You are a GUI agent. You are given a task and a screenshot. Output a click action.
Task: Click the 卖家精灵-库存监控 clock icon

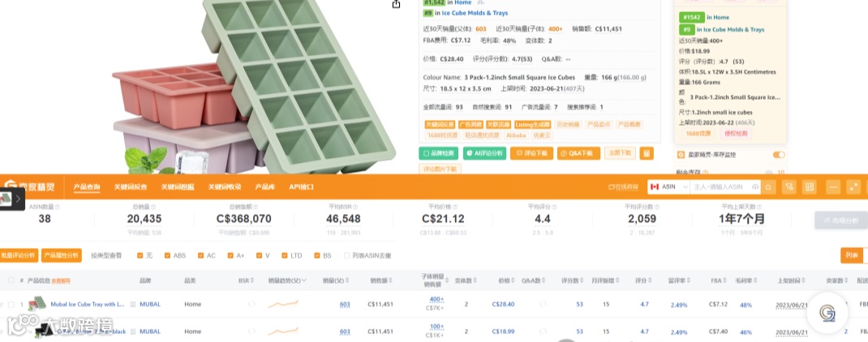681,155
